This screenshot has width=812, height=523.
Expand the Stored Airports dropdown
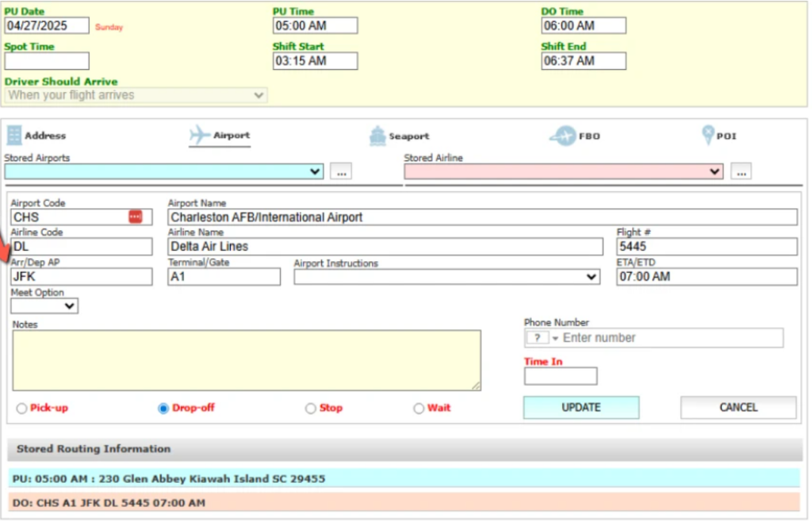314,171
